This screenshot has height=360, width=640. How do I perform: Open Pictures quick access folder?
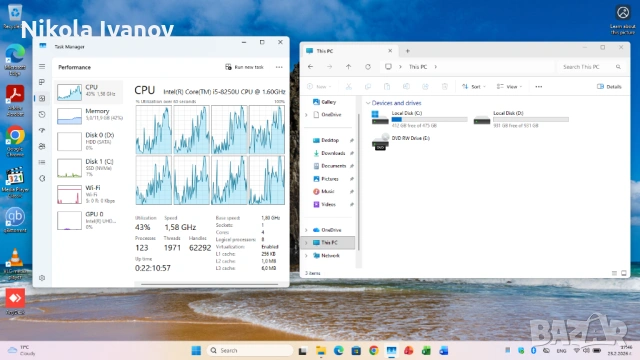(326, 179)
